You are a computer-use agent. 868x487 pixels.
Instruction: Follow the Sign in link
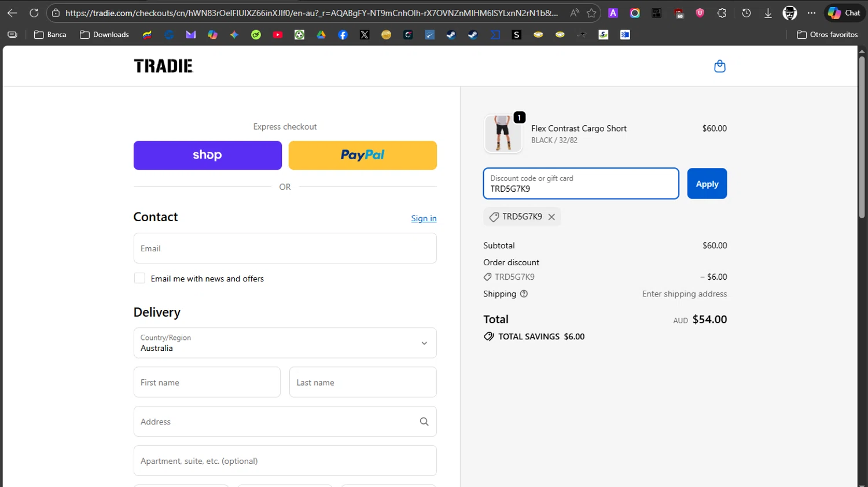(x=424, y=218)
